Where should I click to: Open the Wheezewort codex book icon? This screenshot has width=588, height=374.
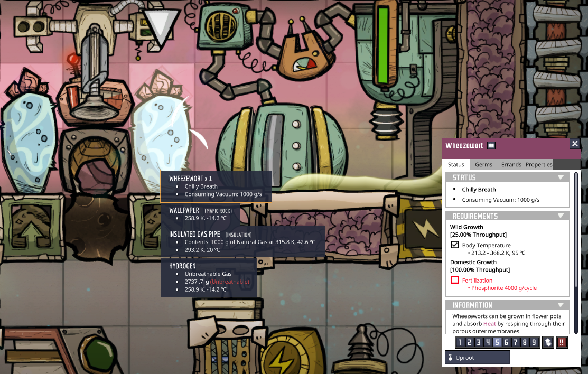(491, 146)
